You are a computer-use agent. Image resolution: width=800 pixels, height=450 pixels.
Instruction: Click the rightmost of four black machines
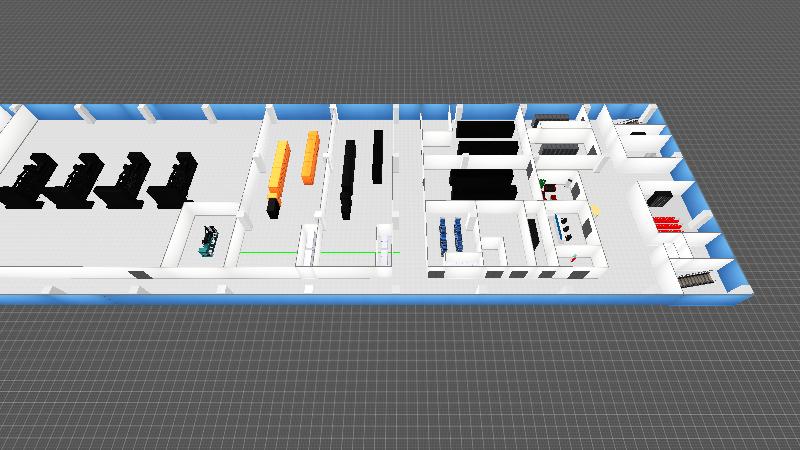pyautogui.click(x=173, y=177)
